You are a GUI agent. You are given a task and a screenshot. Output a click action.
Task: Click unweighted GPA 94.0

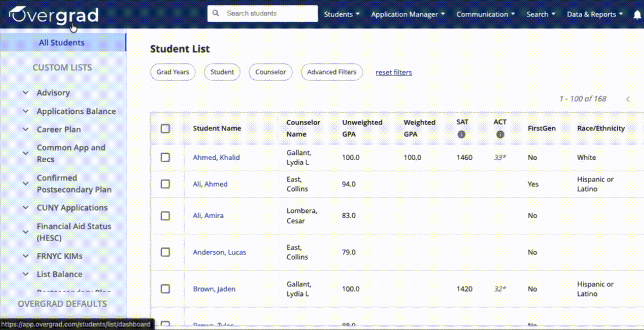[x=349, y=184]
